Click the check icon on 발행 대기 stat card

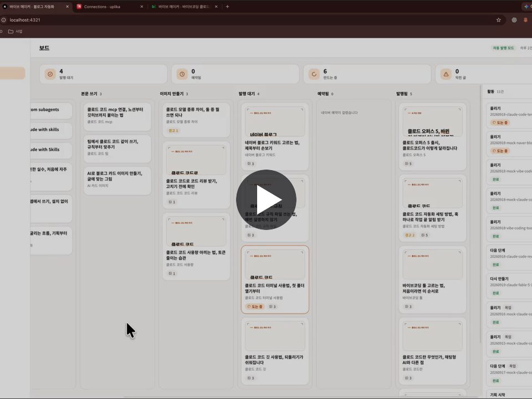pos(50,74)
